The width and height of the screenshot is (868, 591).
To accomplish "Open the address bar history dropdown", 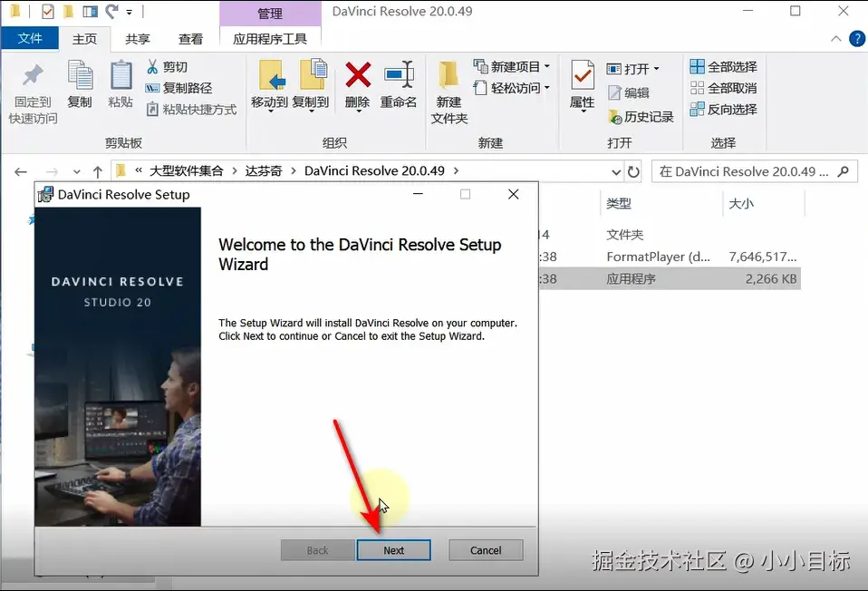I will click(x=616, y=171).
